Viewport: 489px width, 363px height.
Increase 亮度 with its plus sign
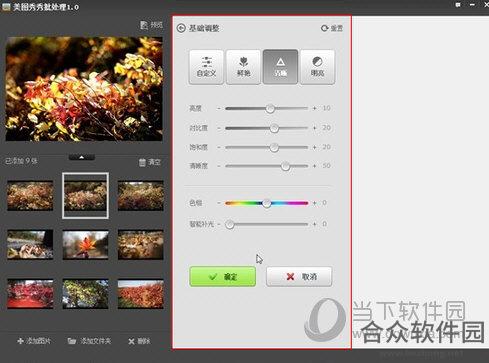(314, 108)
